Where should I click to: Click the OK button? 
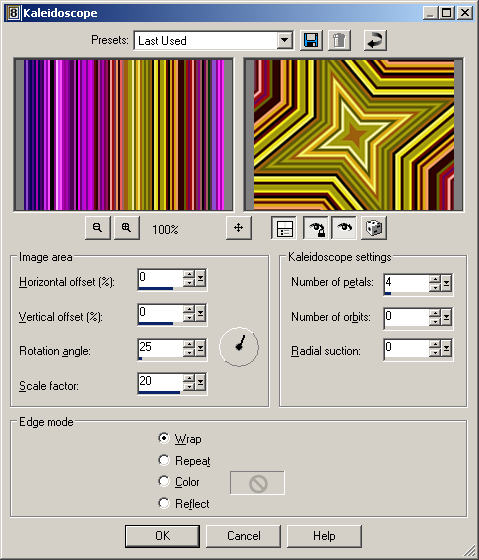(162, 536)
